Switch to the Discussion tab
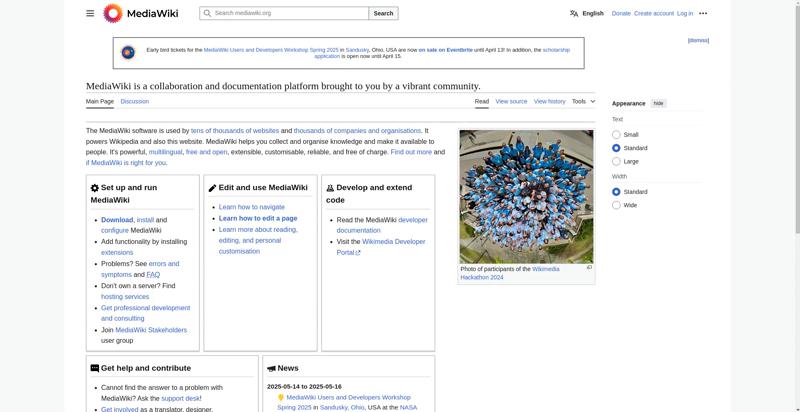Image resolution: width=800 pixels, height=412 pixels. coord(135,101)
